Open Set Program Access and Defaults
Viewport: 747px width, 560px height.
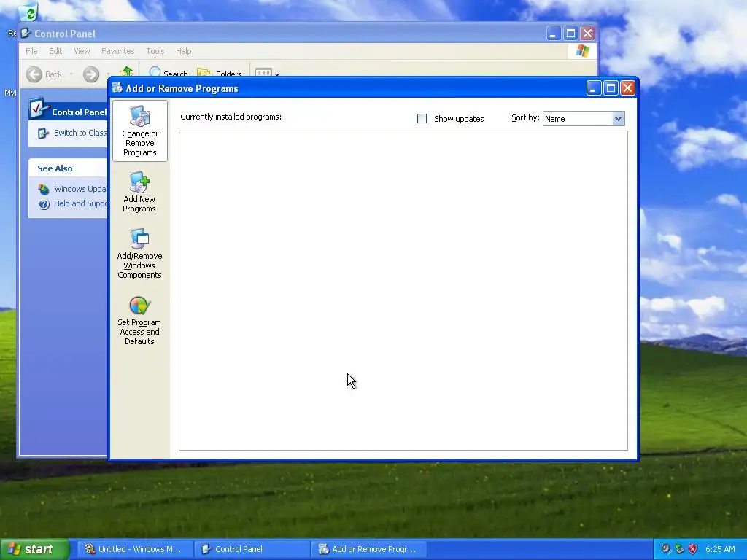tap(139, 321)
